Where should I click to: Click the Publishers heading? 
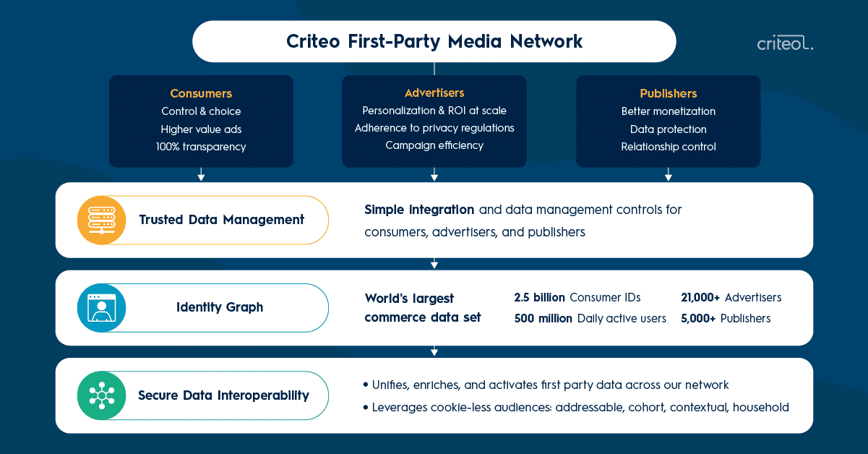coord(669,93)
